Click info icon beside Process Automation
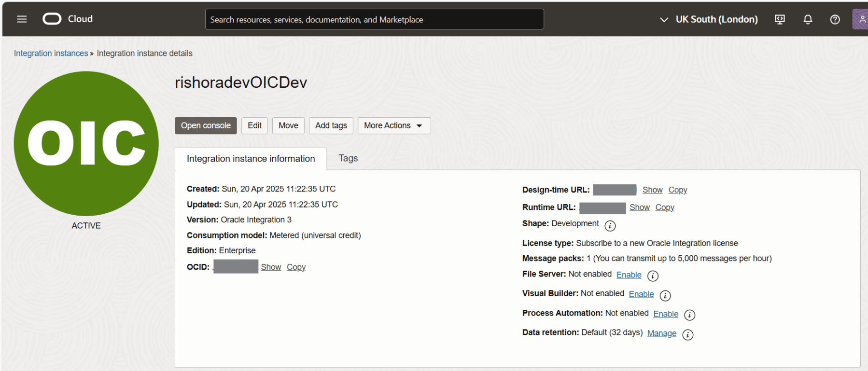 coord(690,315)
